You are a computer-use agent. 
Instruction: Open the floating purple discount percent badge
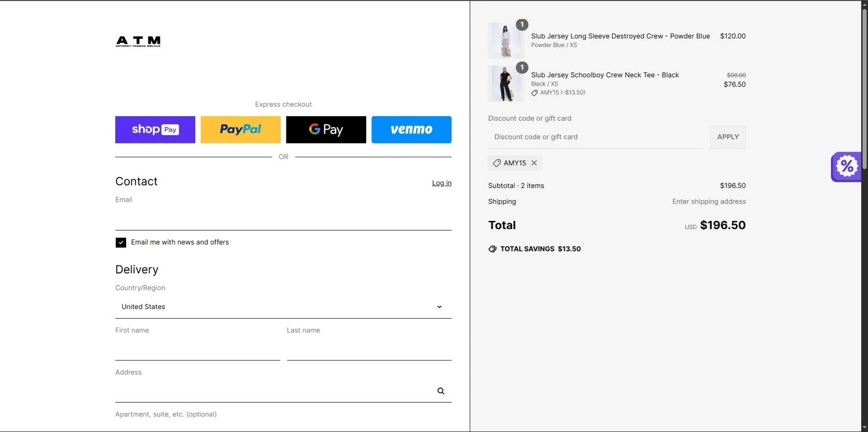pos(847,167)
